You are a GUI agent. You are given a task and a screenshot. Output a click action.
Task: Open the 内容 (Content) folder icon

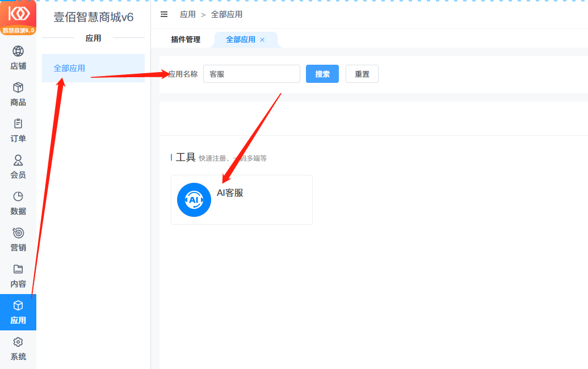pos(18,270)
